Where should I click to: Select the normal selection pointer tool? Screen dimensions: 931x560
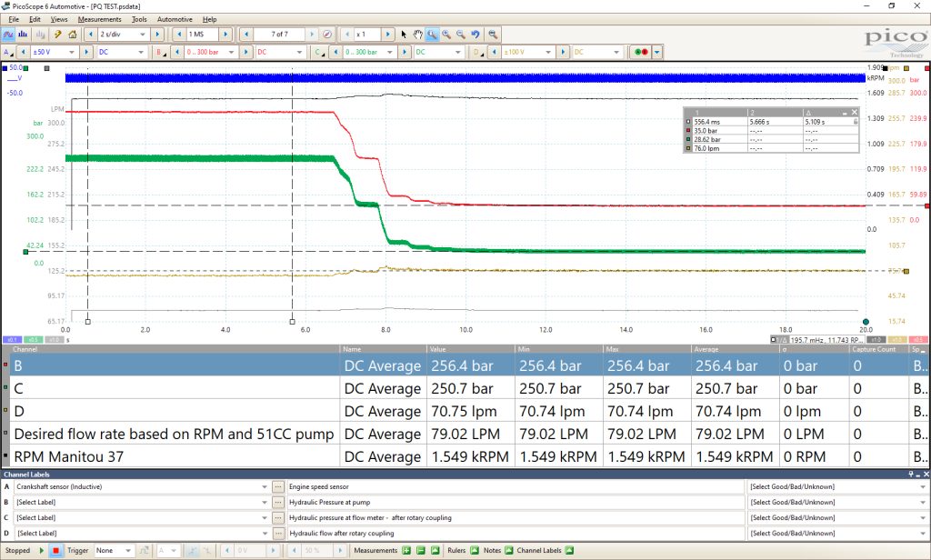click(404, 35)
